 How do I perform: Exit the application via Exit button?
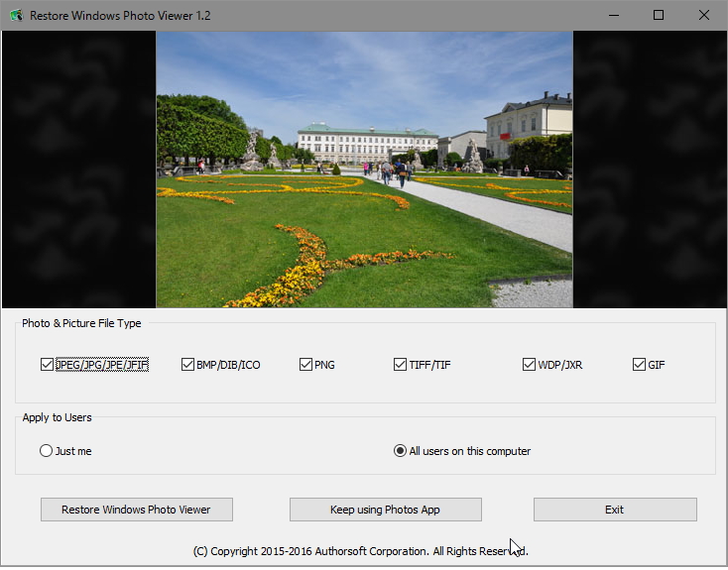pyautogui.click(x=615, y=510)
